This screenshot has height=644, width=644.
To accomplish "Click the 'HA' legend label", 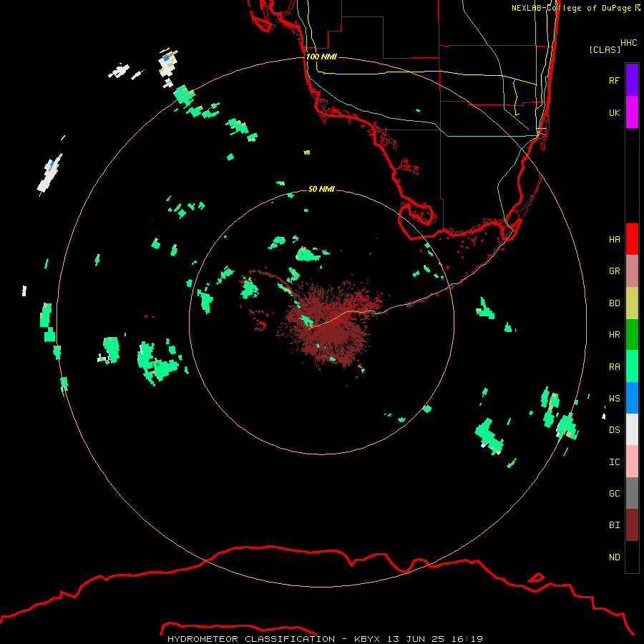I will coord(614,240).
